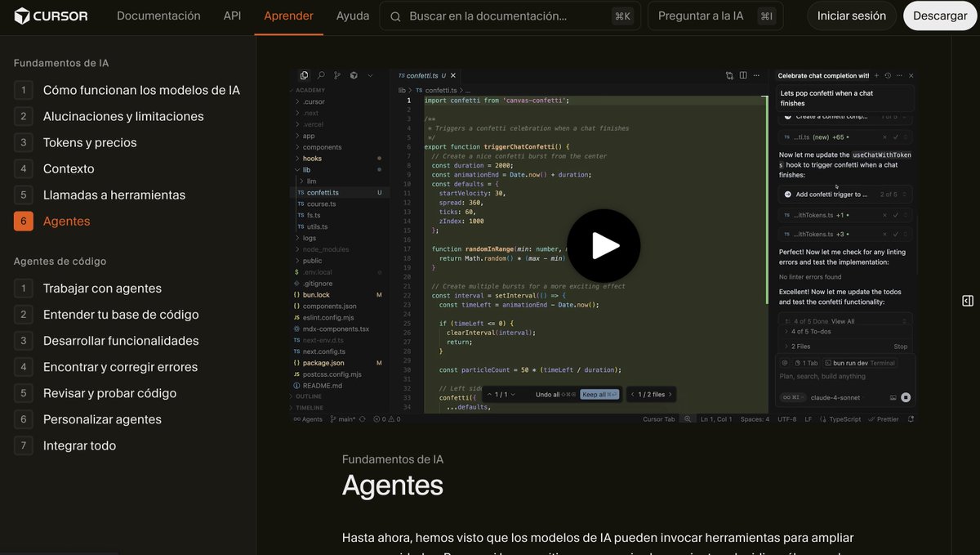The width and height of the screenshot is (980, 555).
Task: Click the Iniciar sesión button
Action: click(852, 16)
